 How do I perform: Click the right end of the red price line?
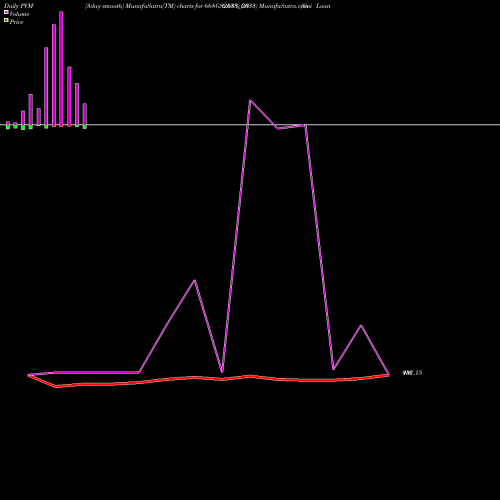389,375
